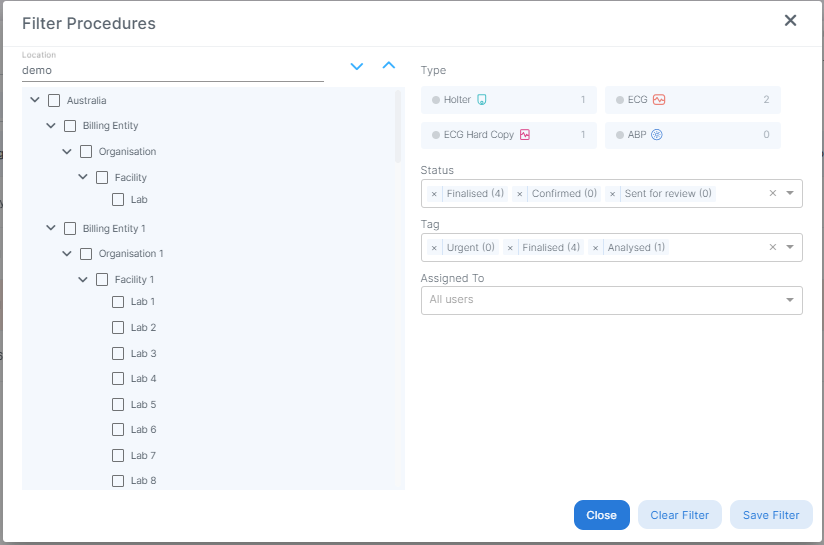This screenshot has width=824, height=545.
Task: Check the Australia checkbox
Action: tap(54, 101)
